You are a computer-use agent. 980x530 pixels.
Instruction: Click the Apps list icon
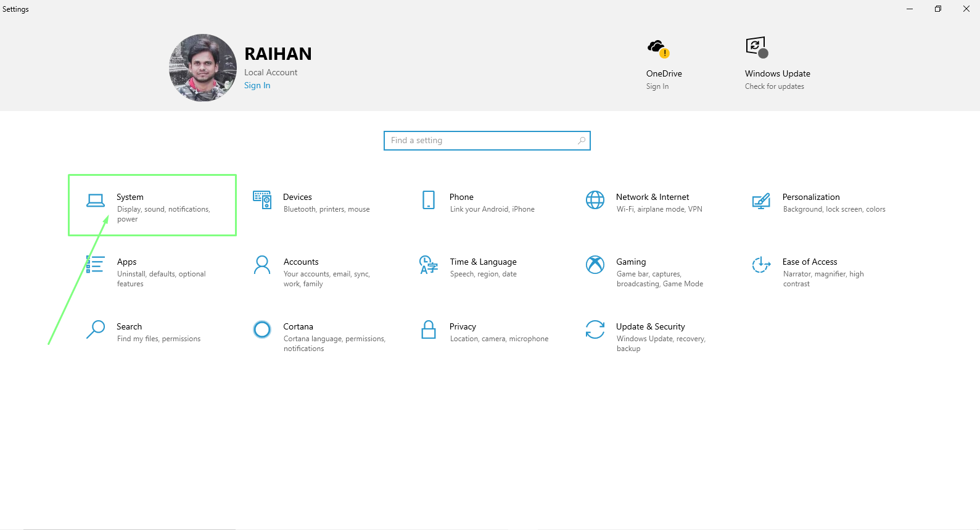tap(96, 265)
